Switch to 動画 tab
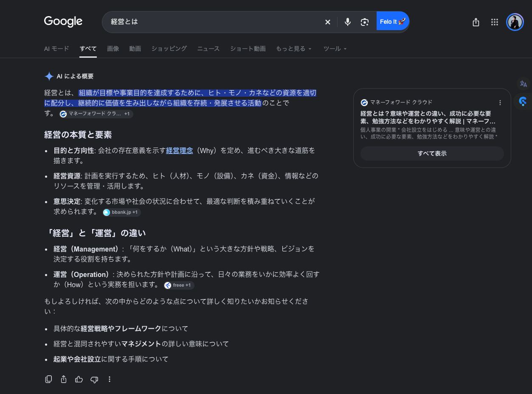 [135, 49]
